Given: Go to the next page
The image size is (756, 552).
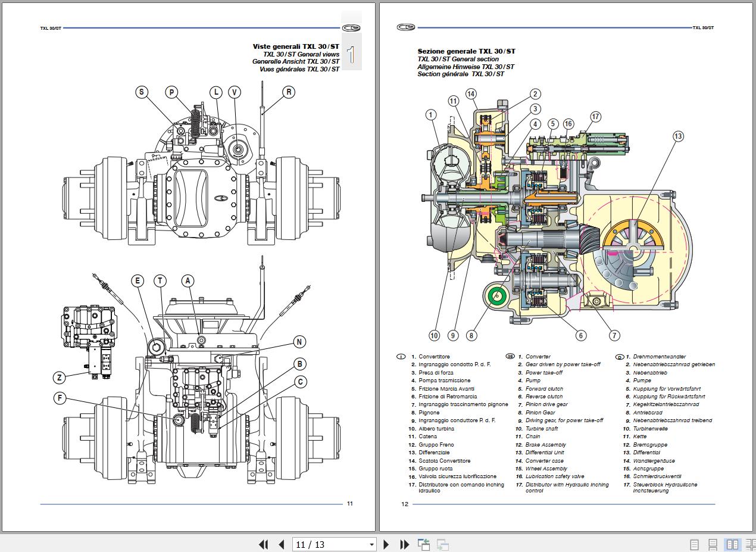Looking at the screenshot, I should pos(386,544).
